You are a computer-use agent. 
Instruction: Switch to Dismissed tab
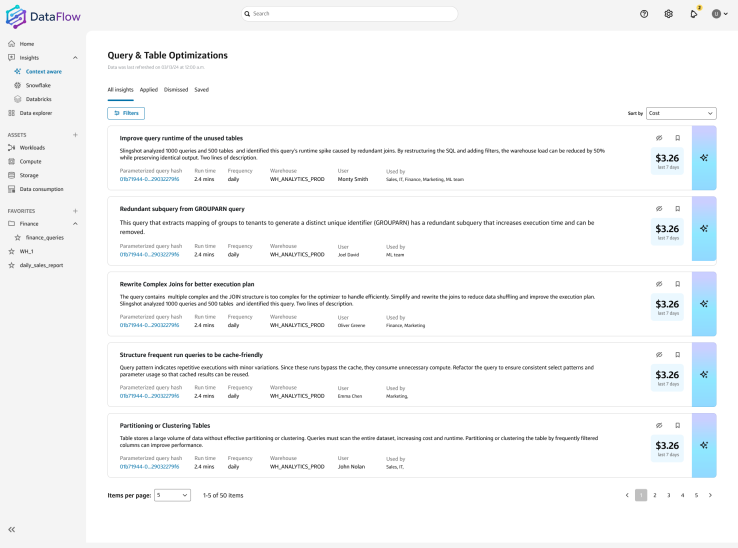pos(176,89)
